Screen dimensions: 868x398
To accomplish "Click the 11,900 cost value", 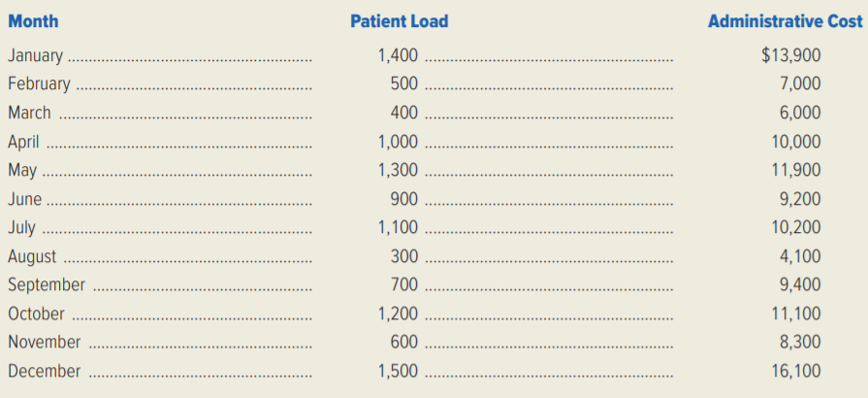I will coord(796,170).
